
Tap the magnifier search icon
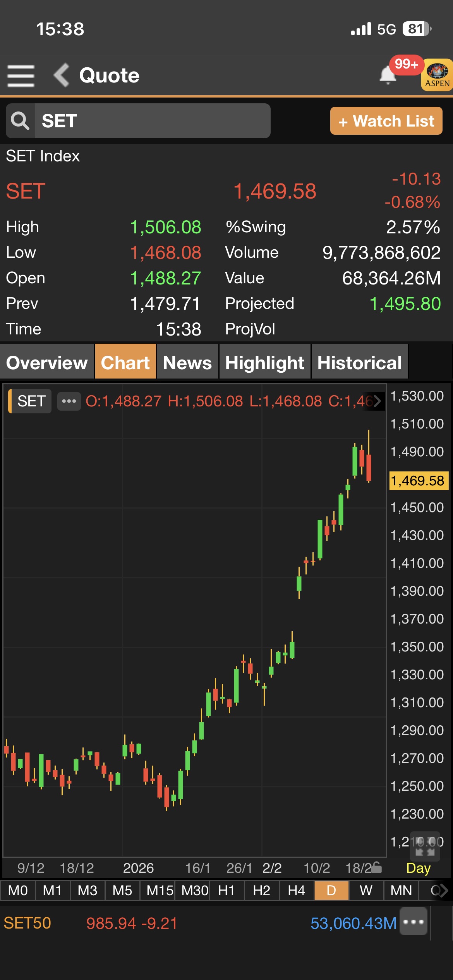(20, 121)
